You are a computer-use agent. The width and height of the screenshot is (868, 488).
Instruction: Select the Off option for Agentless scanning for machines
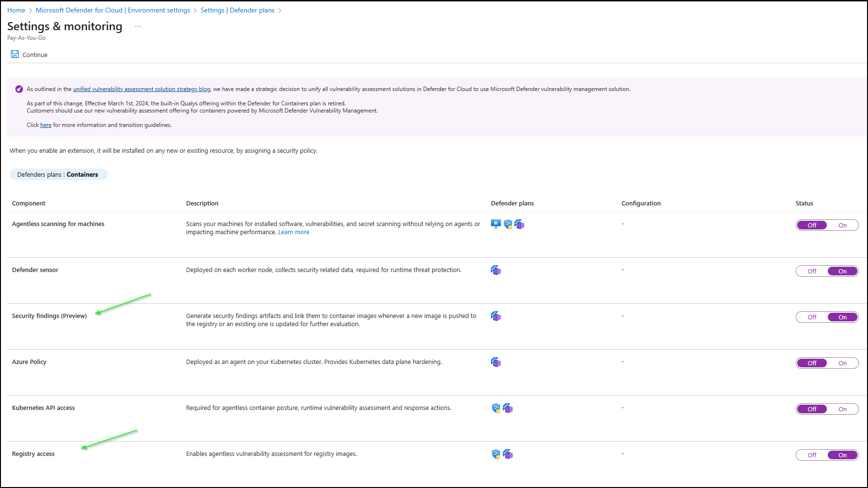pos(812,225)
